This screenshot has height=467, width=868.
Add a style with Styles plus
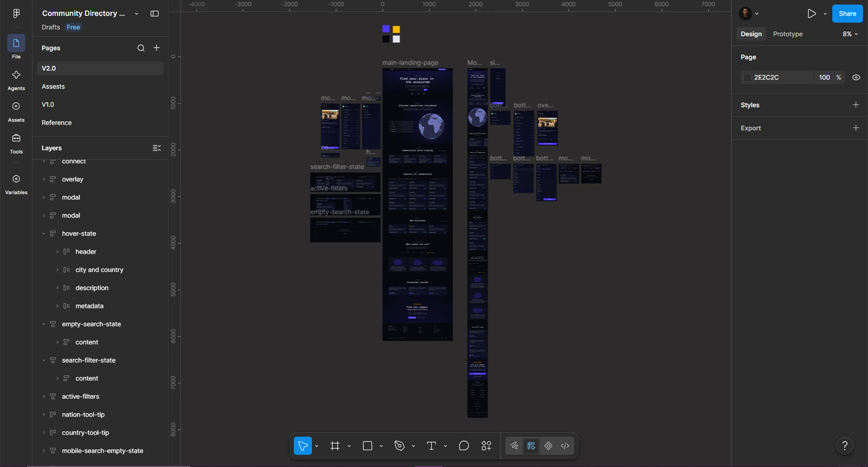tap(856, 105)
